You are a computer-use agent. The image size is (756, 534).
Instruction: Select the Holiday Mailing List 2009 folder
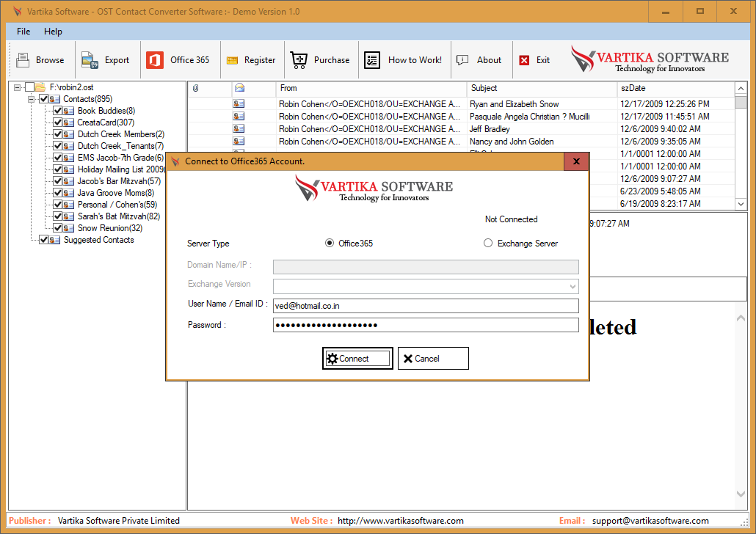click(x=121, y=169)
